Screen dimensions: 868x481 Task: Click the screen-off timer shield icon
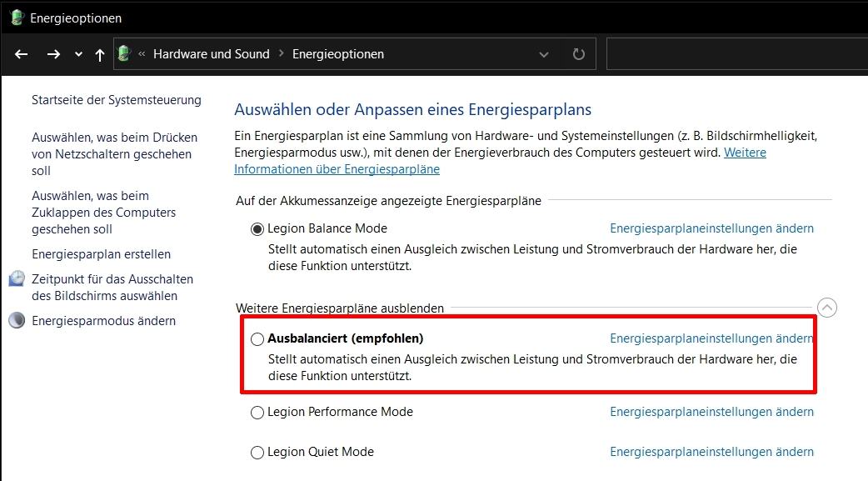pyautogui.click(x=17, y=279)
